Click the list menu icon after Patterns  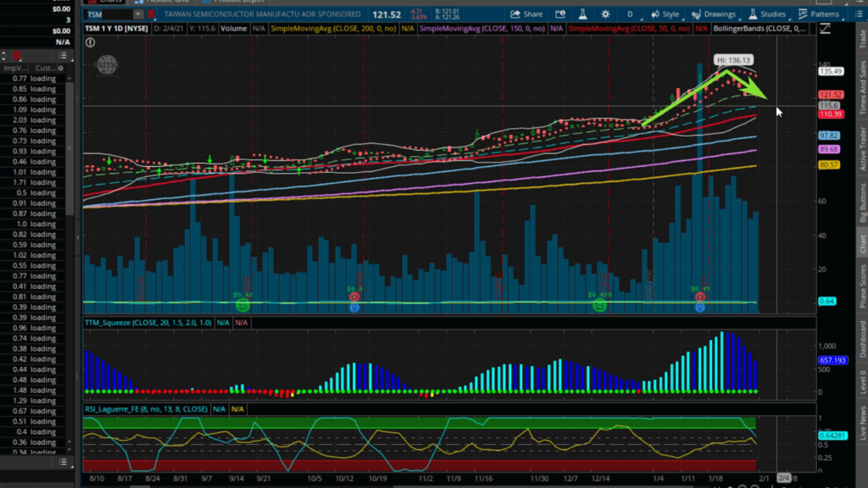point(859,14)
